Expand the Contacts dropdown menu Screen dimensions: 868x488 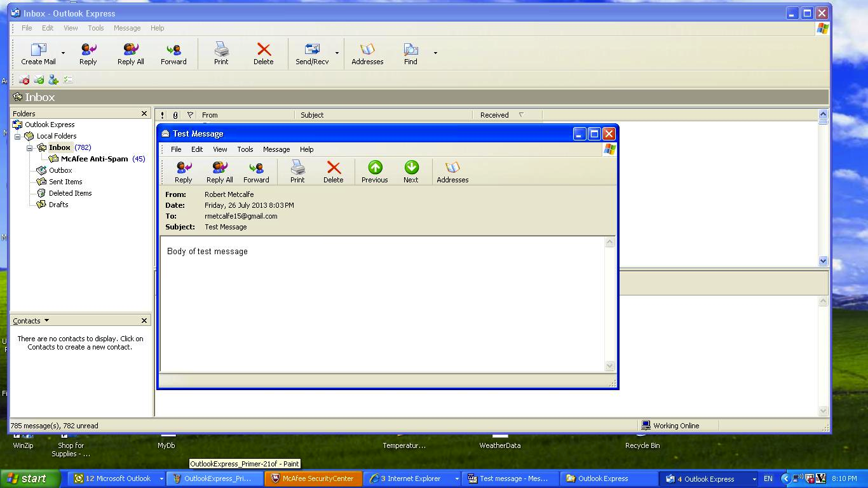(x=46, y=321)
